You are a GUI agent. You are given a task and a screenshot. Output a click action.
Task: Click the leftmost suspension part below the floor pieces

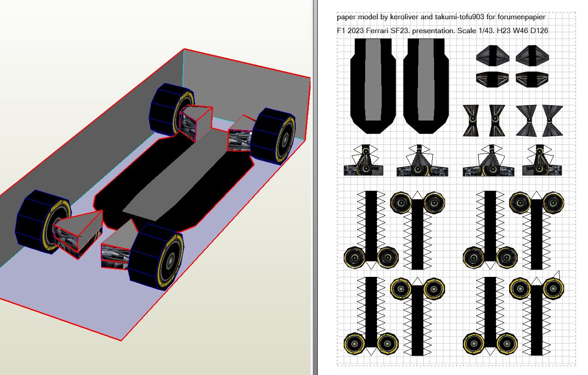click(x=364, y=161)
